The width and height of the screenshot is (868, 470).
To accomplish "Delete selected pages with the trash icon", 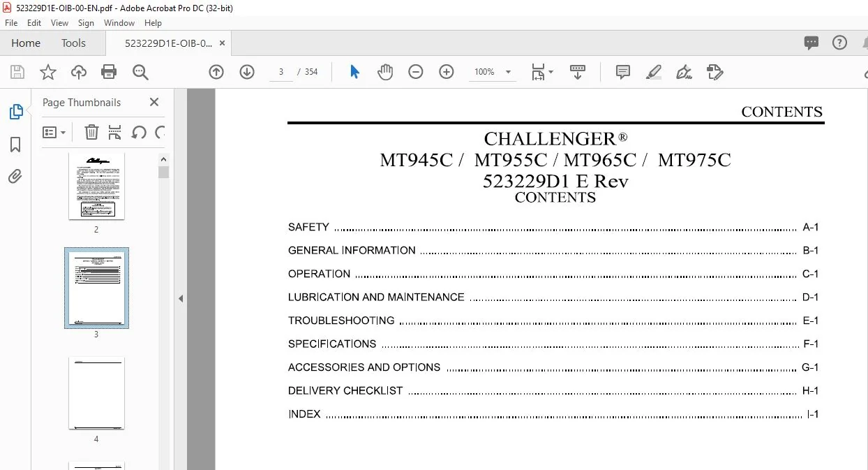I will 91,132.
